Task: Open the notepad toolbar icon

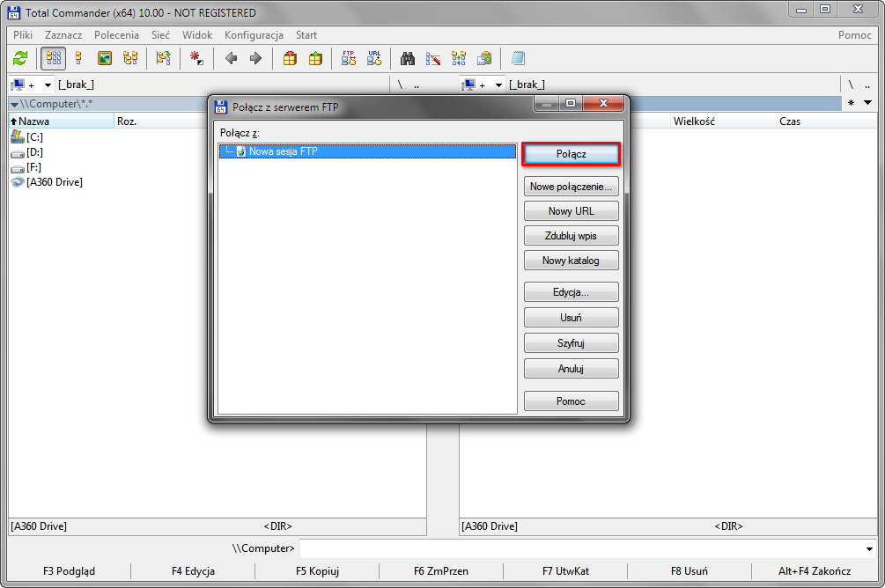Action: click(x=518, y=58)
